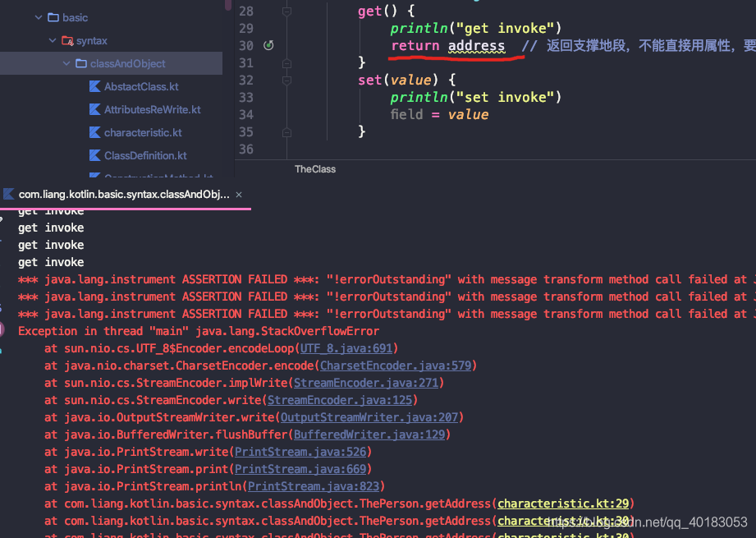The image size is (756, 538).
Task: Select the classAndObject folder
Action: [x=127, y=64]
